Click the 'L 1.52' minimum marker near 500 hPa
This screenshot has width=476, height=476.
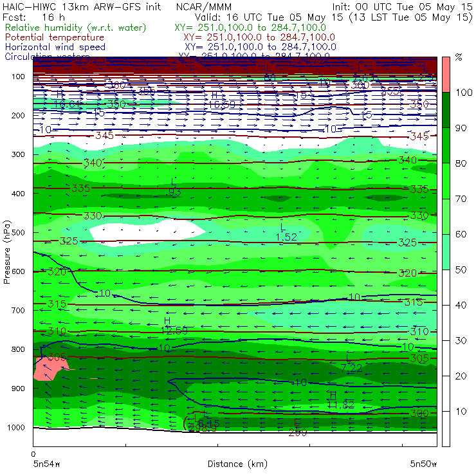click(286, 232)
